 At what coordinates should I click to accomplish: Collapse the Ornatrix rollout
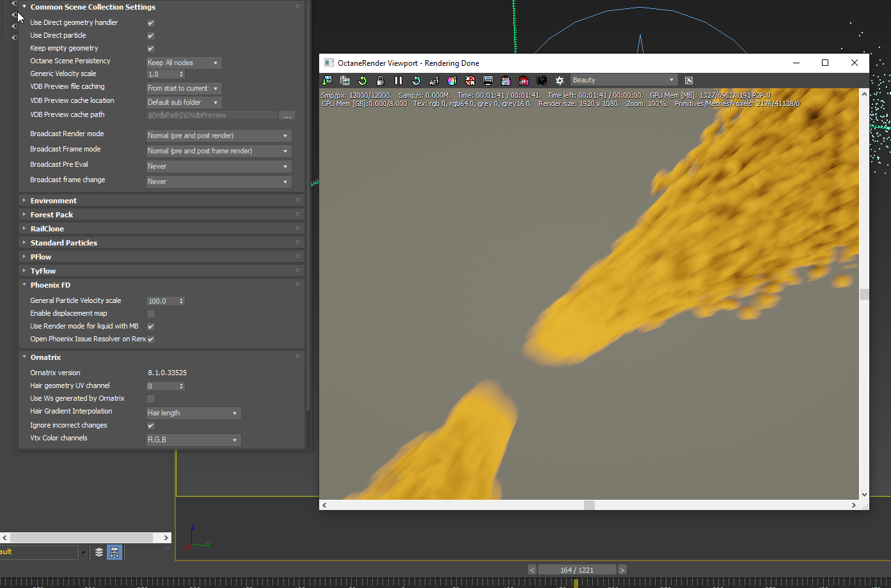point(24,357)
